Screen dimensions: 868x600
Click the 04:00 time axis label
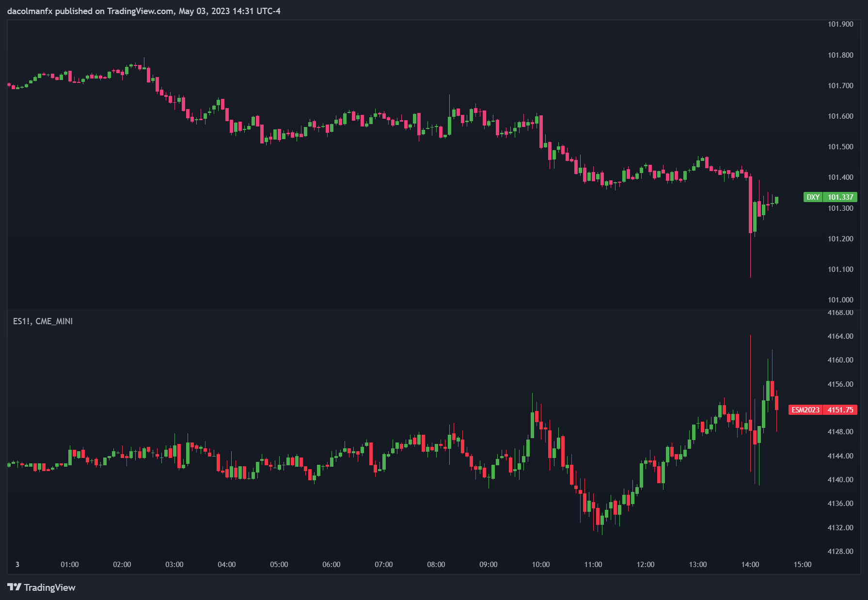[227, 565]
